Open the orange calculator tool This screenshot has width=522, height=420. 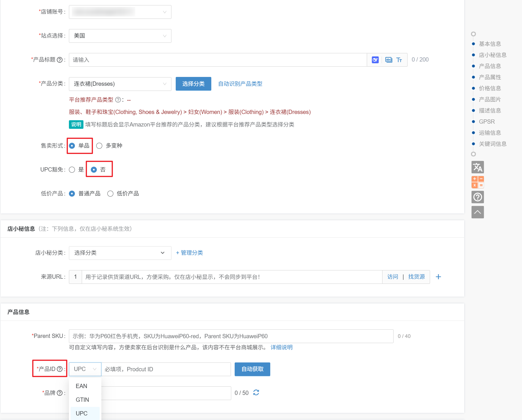(x=478, y=182)
